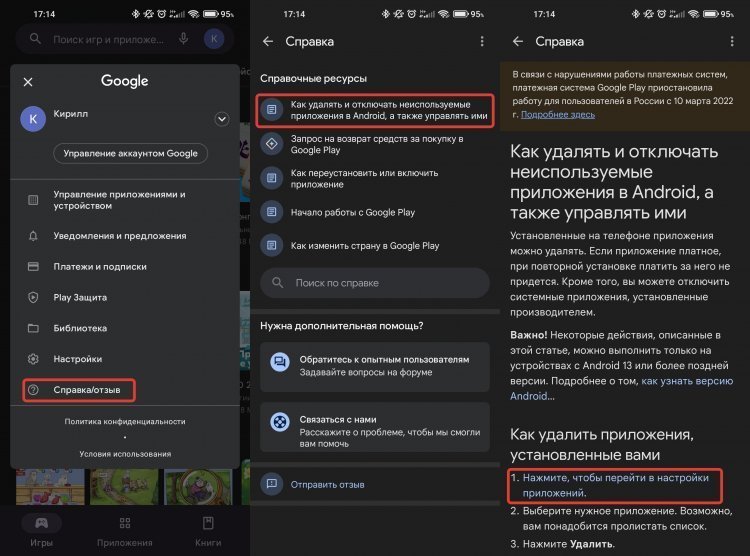Open the K profile avatar in search bar
Image resolution: width=750 pixels, height=556 pixels.
[214, 39]
